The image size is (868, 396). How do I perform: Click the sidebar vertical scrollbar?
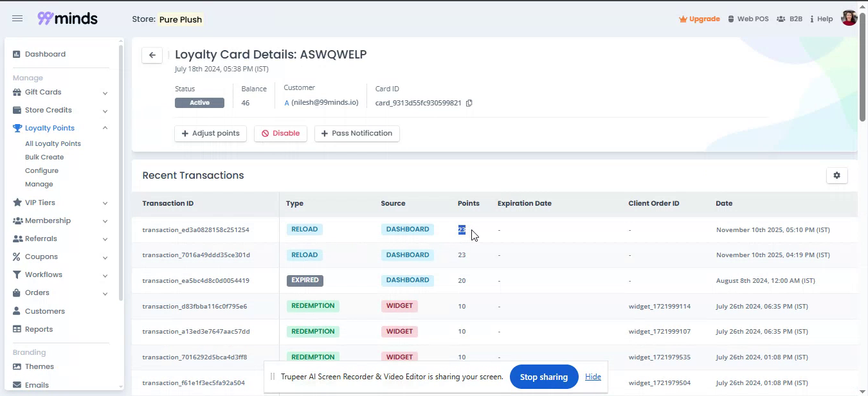[120, 172]
